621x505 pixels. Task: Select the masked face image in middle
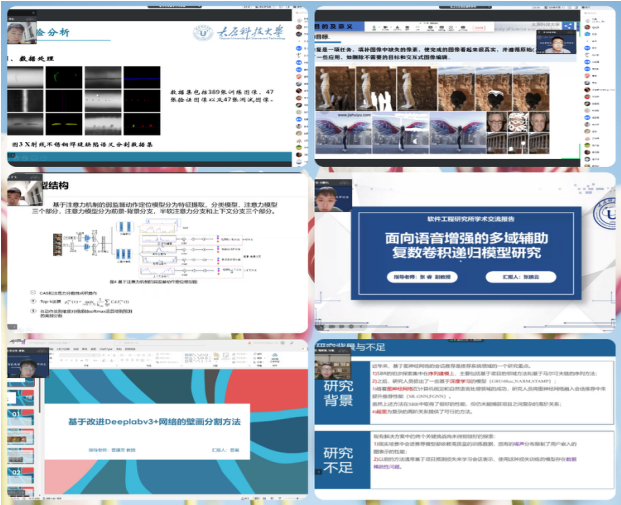click(518, 122)
